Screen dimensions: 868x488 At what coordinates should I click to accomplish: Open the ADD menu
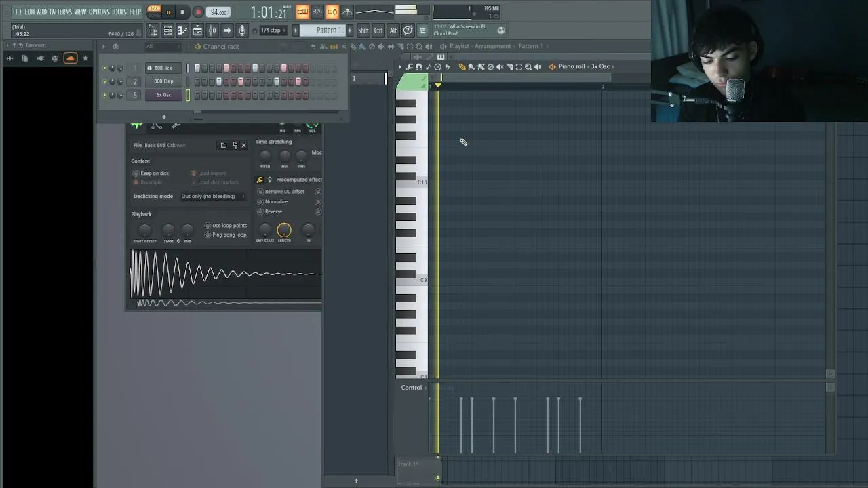pos(41,12)
